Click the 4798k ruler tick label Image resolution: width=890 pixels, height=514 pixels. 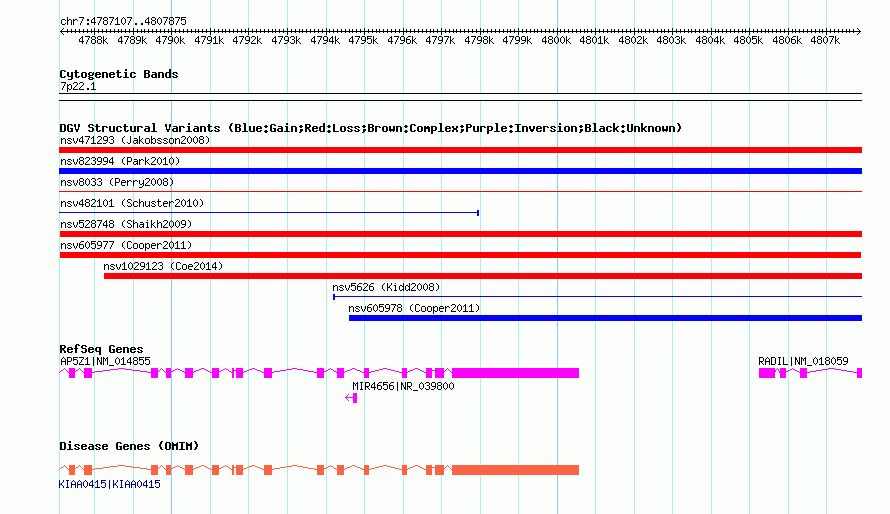[479, 40]
